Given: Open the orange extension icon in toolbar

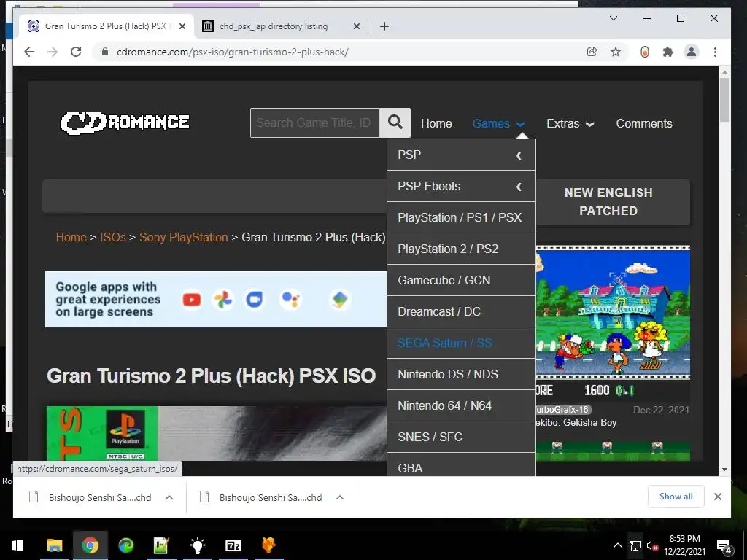Looking at the screenshot, I should click(645, 52).
